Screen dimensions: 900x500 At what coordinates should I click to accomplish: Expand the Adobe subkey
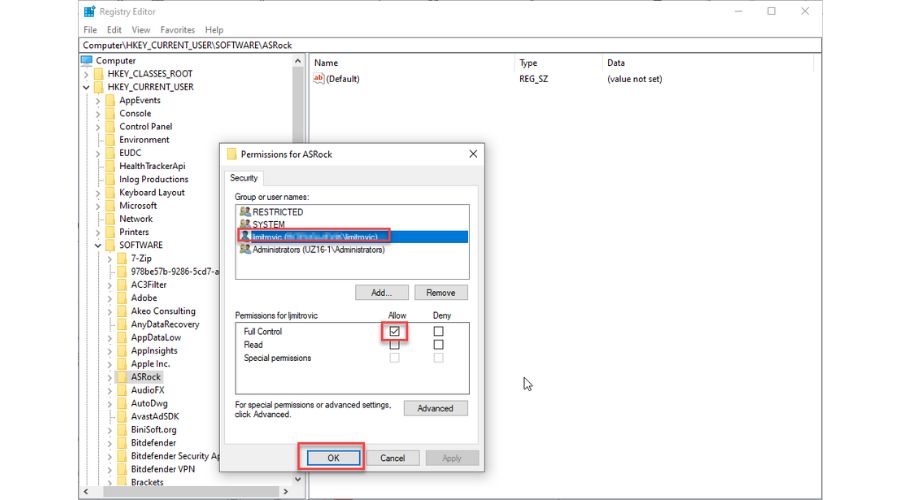[110, 299]
